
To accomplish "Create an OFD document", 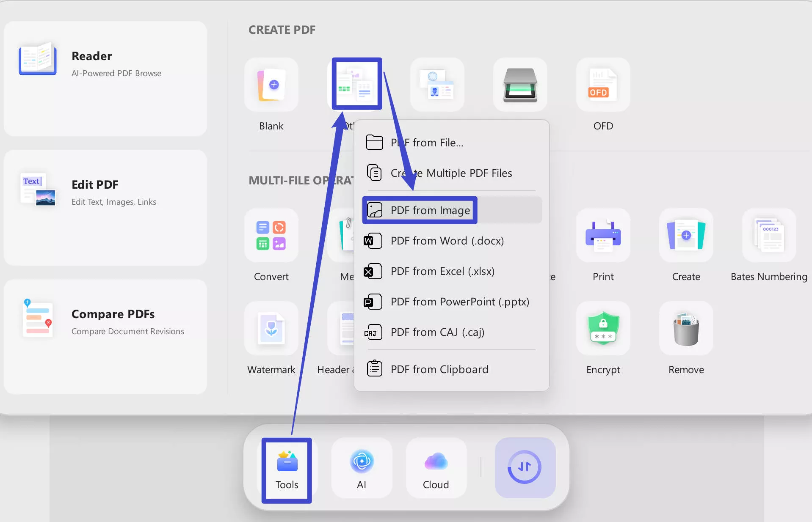I will pos(603,85).
